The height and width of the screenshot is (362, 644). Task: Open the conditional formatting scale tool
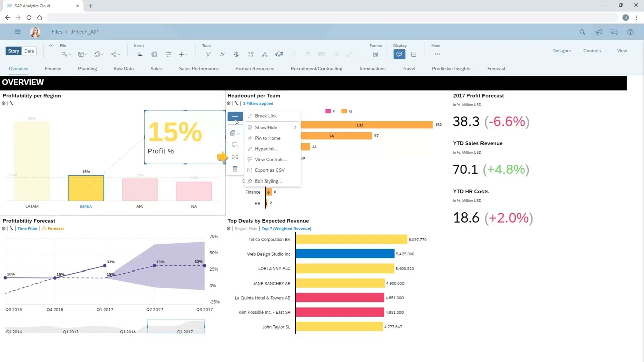tap(236, 54)
